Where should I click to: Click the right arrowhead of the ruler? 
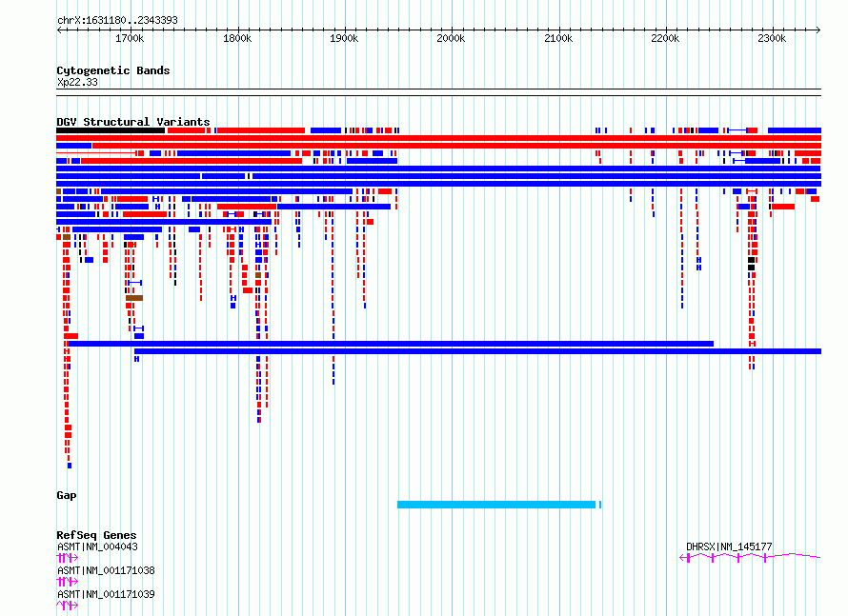coord(818,30)
